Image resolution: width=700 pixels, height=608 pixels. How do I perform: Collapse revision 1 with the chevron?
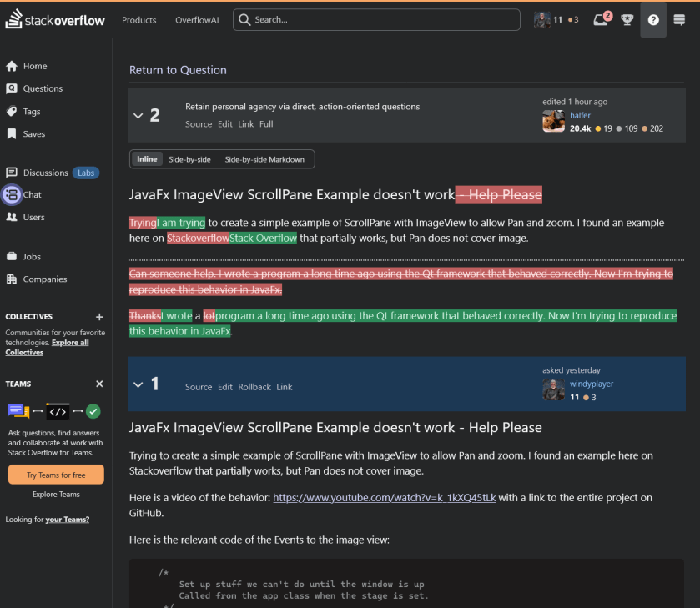point(138,384)
